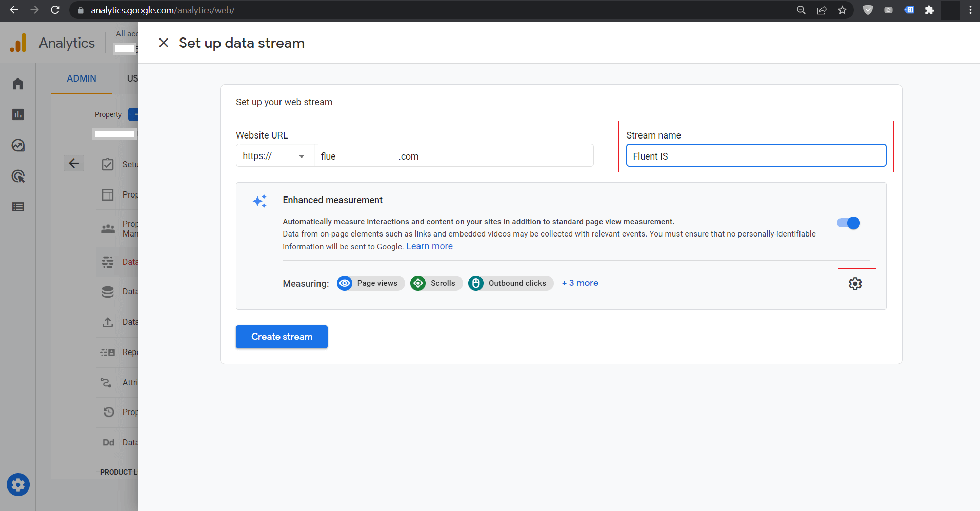
Task: Open enhanced measurement settings gear
Action: (x=855, y=283)
